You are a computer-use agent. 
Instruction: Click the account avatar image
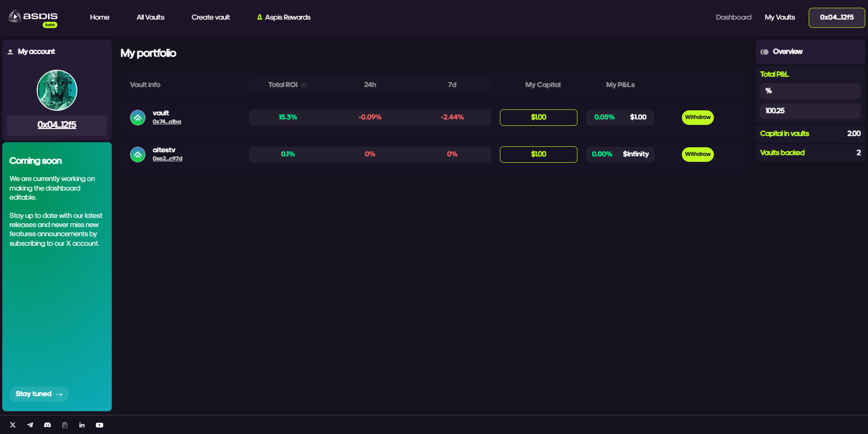pos(57,90)
